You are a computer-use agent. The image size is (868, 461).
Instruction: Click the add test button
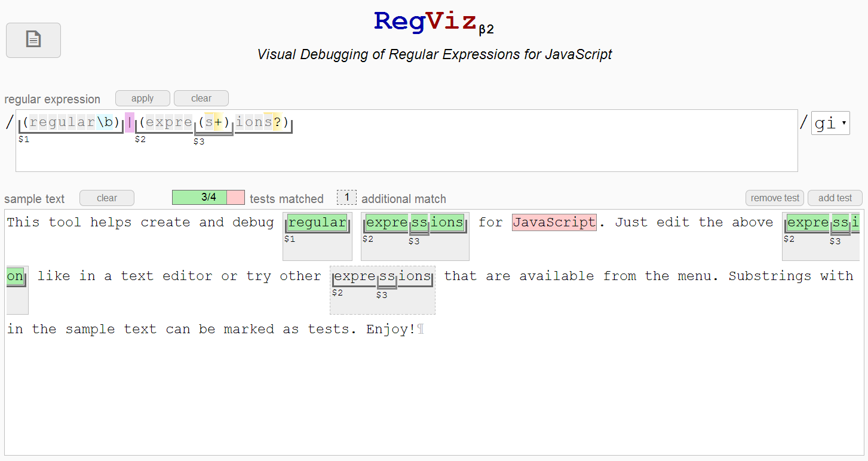tap(835, 198)
